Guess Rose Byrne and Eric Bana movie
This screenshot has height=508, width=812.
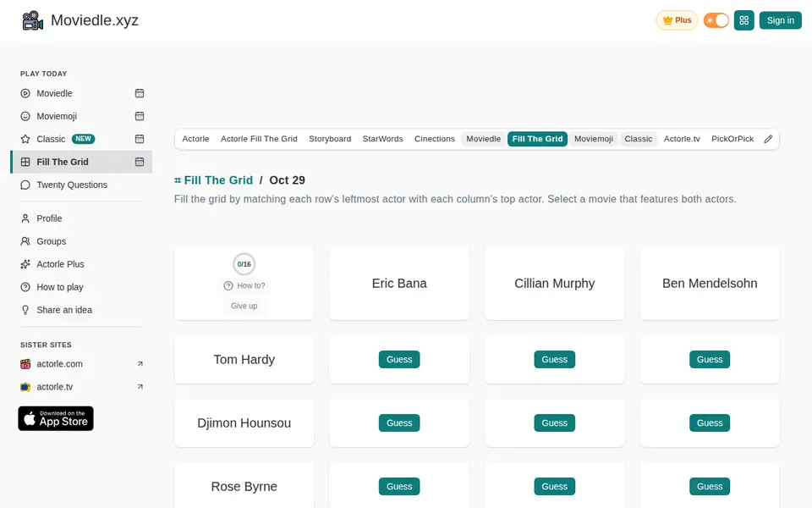click(399, 486)
